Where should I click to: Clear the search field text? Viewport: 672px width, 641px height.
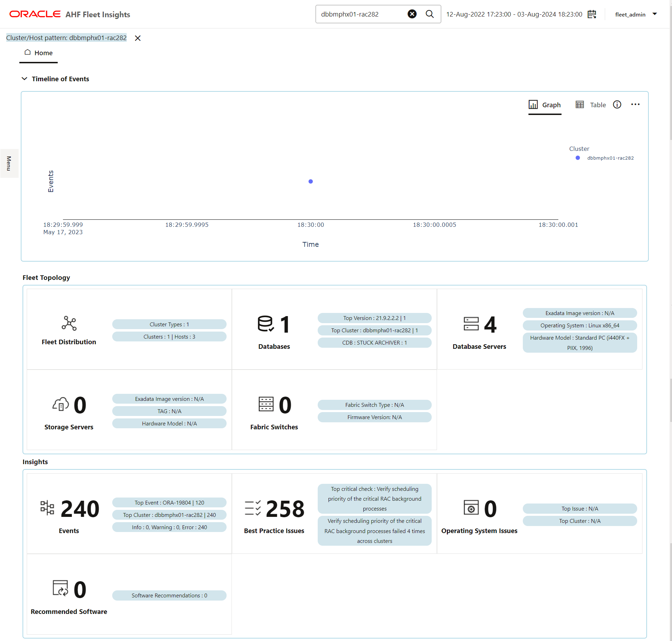tap(412, 14)
